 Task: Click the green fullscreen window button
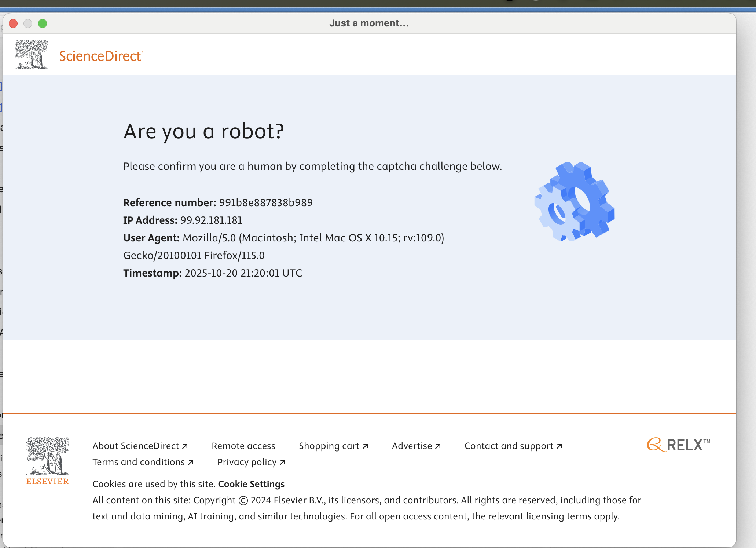pyautogui.click(x=43, y=23)
